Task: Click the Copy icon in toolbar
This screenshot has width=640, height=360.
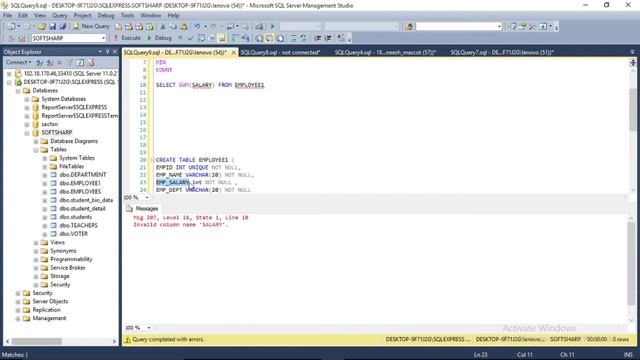Action: click(x=173, y=26)
